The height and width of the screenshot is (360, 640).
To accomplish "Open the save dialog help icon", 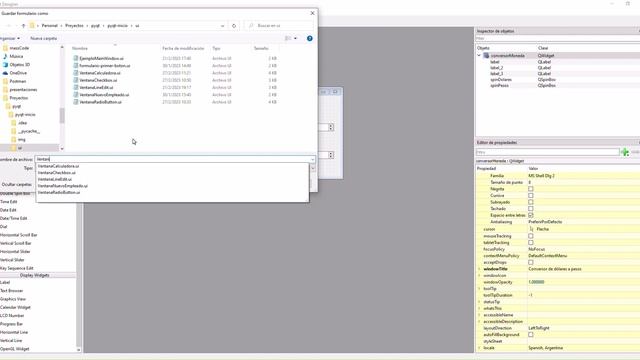I will 310,38.
